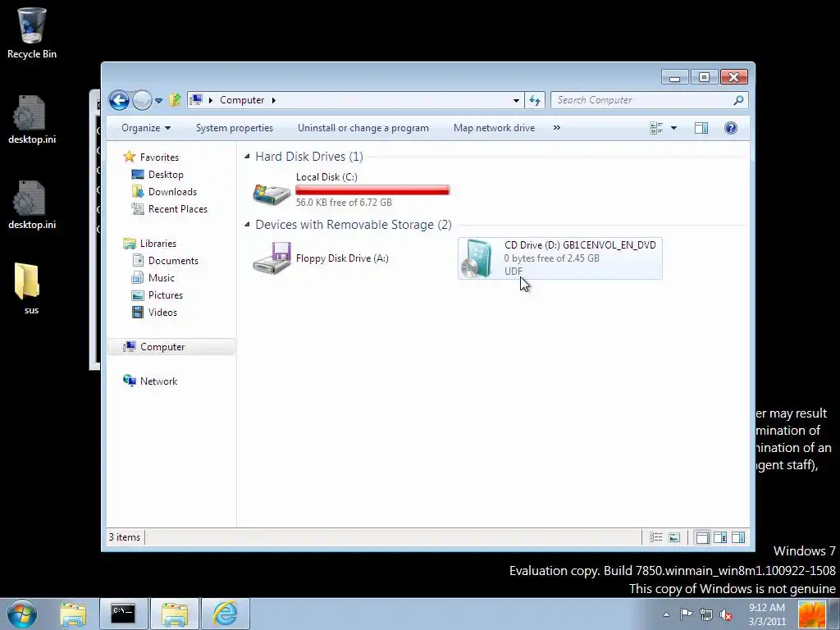Click Map network drive
Screen dimensions: 840x630
click(x=494, y=128)
